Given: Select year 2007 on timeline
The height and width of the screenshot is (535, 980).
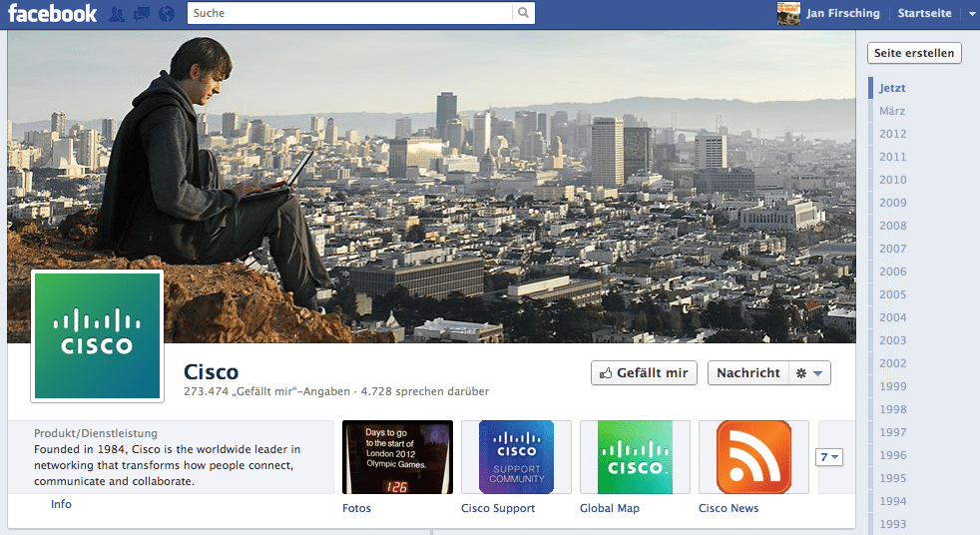Looking at the screenshot, I should (x=892, y=249).
